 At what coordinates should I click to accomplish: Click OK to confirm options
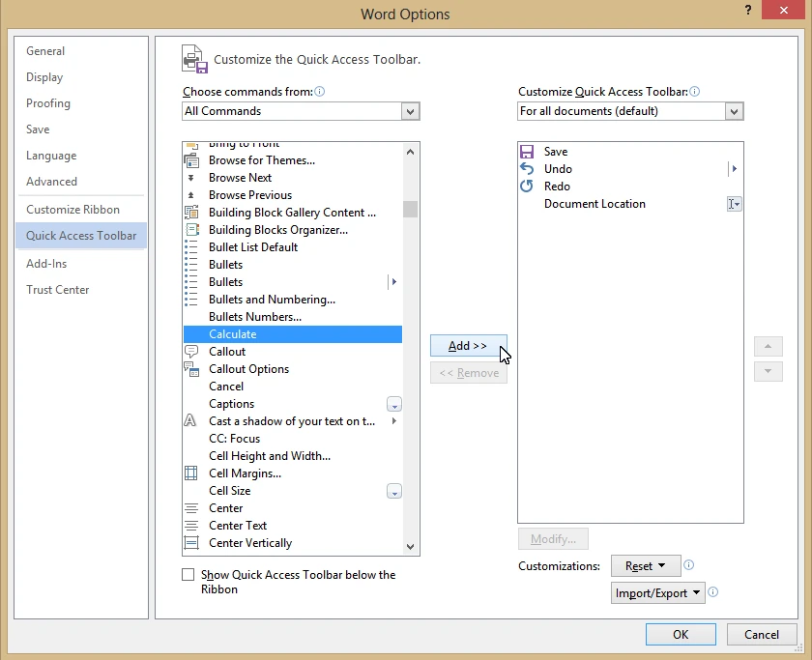[x=681, y=635]
